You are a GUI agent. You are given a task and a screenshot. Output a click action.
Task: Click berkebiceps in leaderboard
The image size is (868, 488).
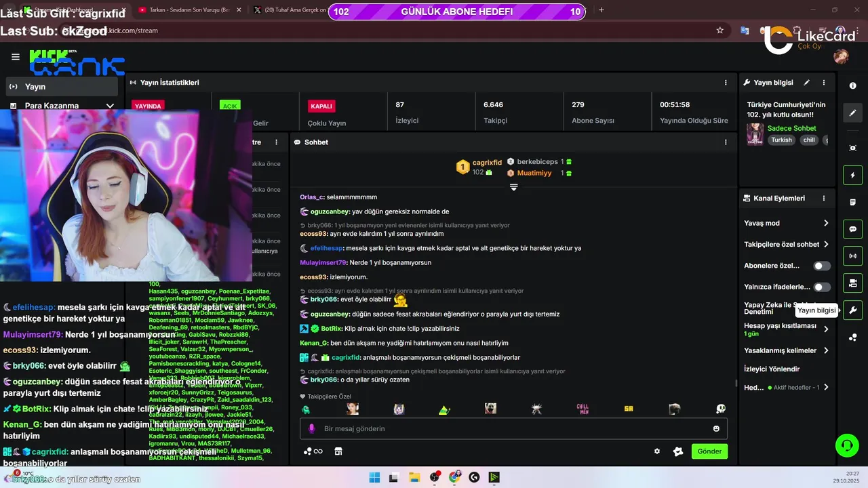(x=537, y=162)
